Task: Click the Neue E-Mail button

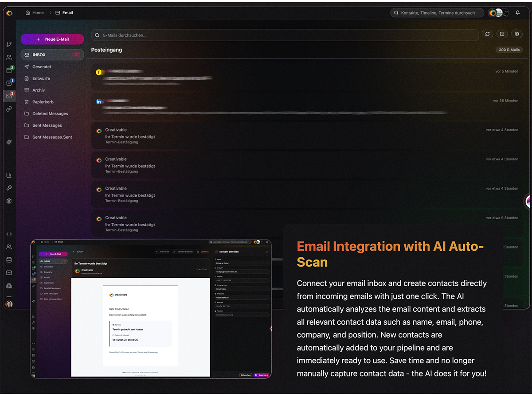Action: 52,39
